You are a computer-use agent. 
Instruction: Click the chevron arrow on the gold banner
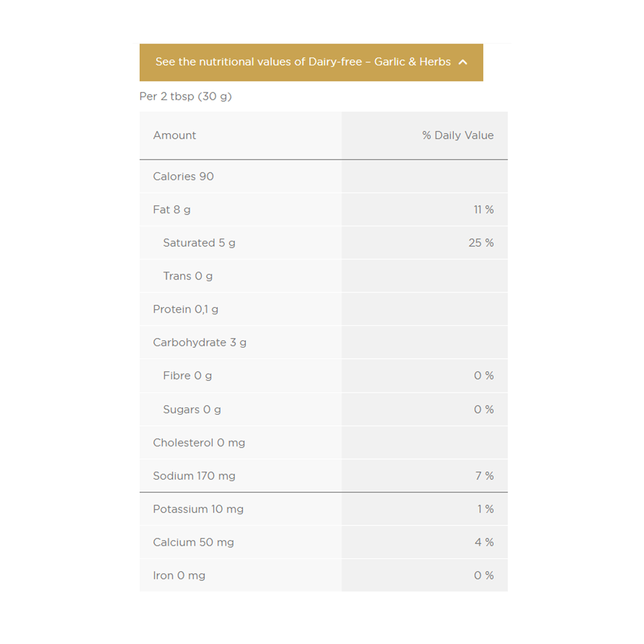click(x=463, y=62)
